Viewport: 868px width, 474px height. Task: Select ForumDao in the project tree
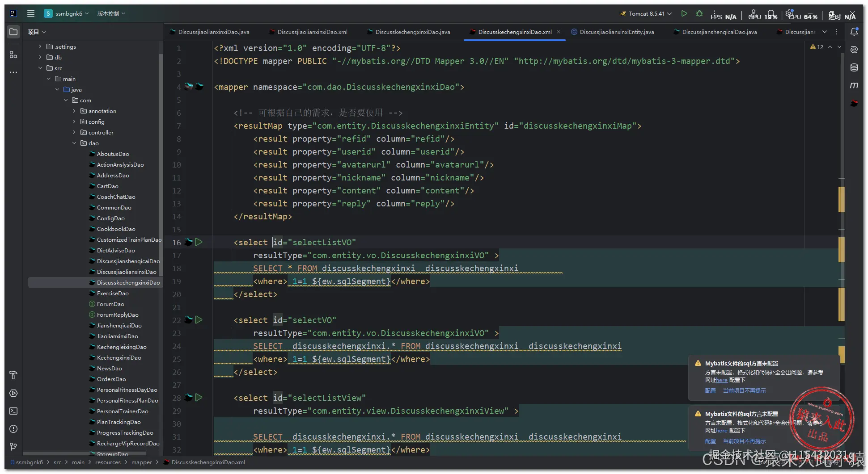110,304
